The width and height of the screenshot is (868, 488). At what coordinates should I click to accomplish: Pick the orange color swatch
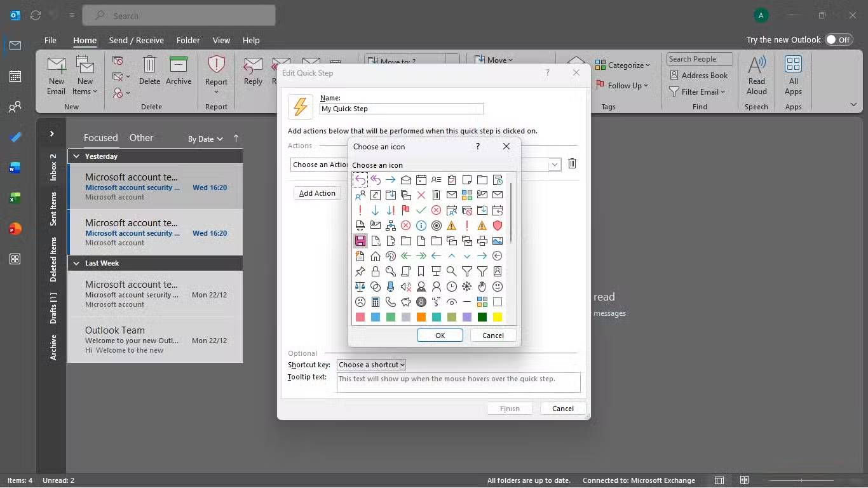tap(421, 317)
